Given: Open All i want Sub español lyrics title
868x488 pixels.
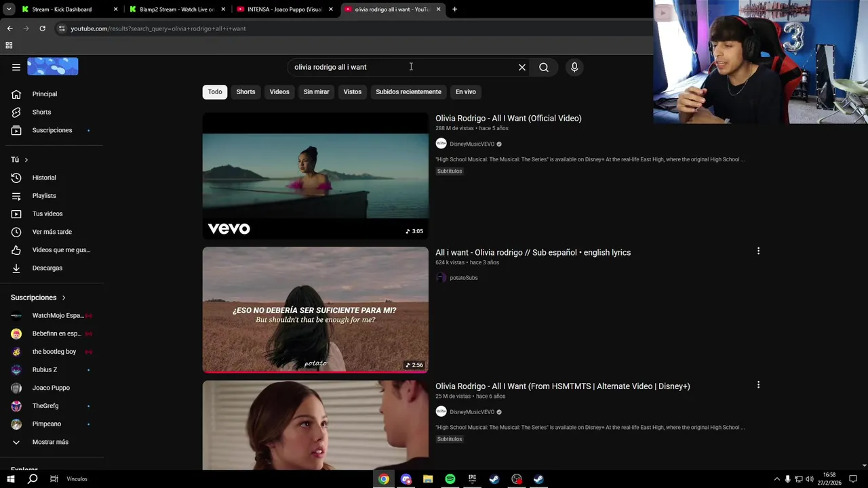Looking at the screenshot, I should (533, 252).
